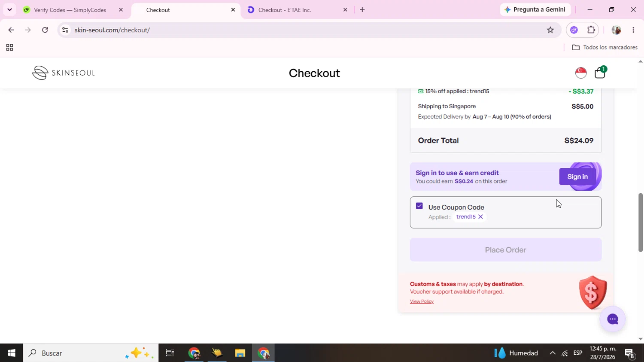The height and width of the screenshot is (362, 644).
Task: Close the Checkout - E'TAE Inc. tab
Action: coord(345,9)
